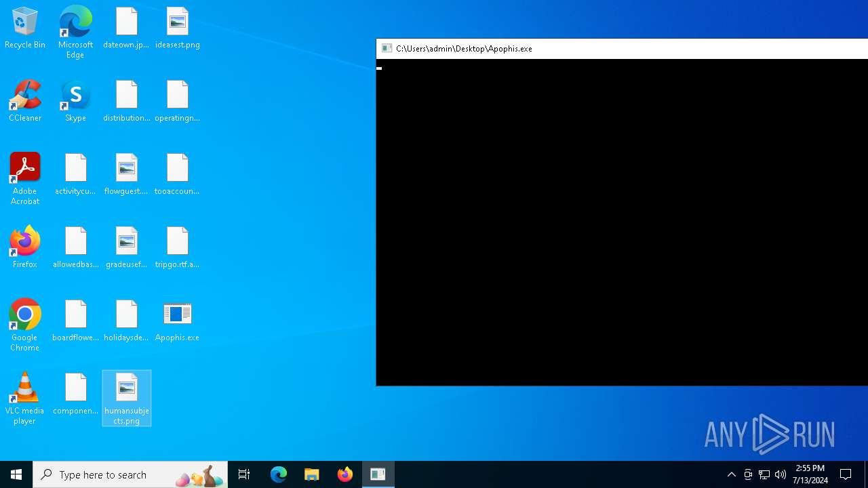Switch to Apophis.exe taskbar button

378,474
